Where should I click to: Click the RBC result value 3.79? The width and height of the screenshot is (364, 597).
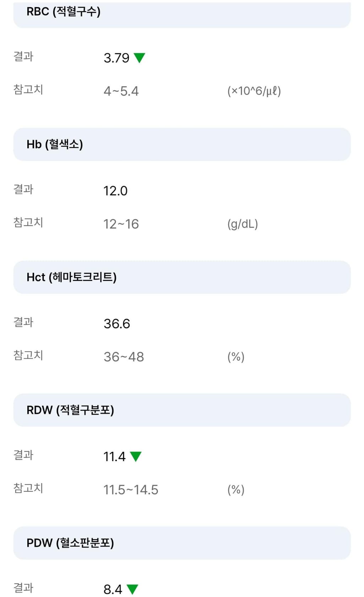coord(116,58)
